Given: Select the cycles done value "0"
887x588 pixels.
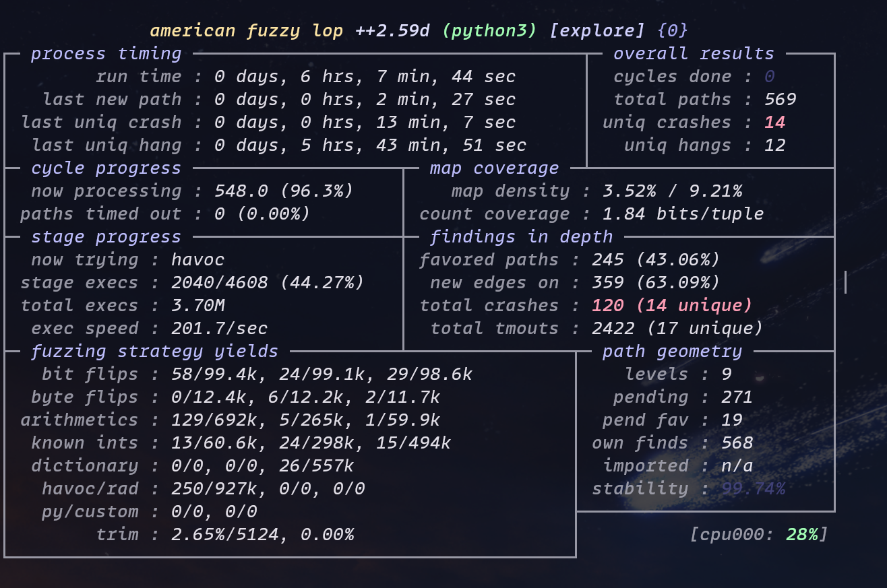Looking at the screenshot, I should tap(770, 77).
